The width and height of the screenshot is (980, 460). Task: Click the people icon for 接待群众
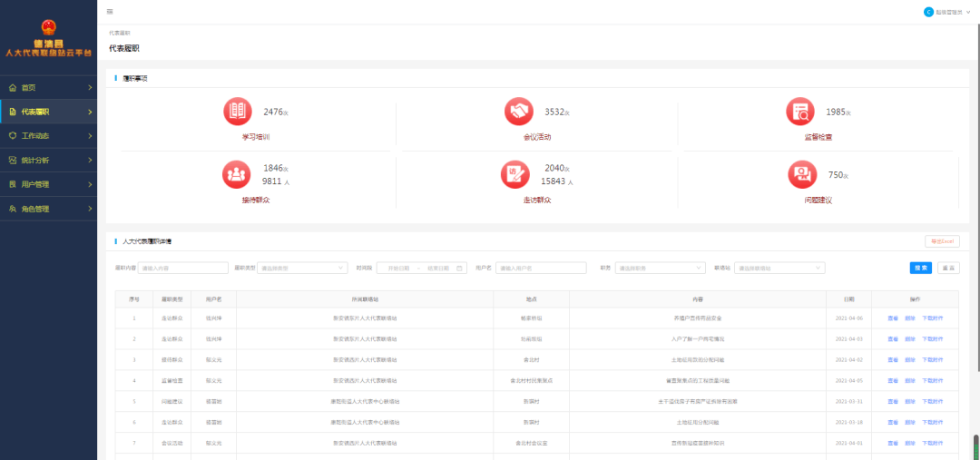click(236, 174)
